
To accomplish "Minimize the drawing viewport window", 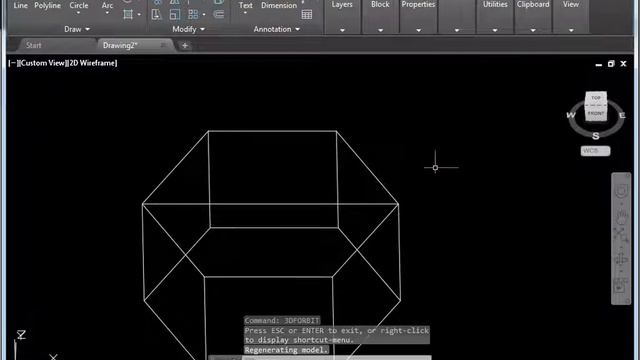I will click(599, 64).
